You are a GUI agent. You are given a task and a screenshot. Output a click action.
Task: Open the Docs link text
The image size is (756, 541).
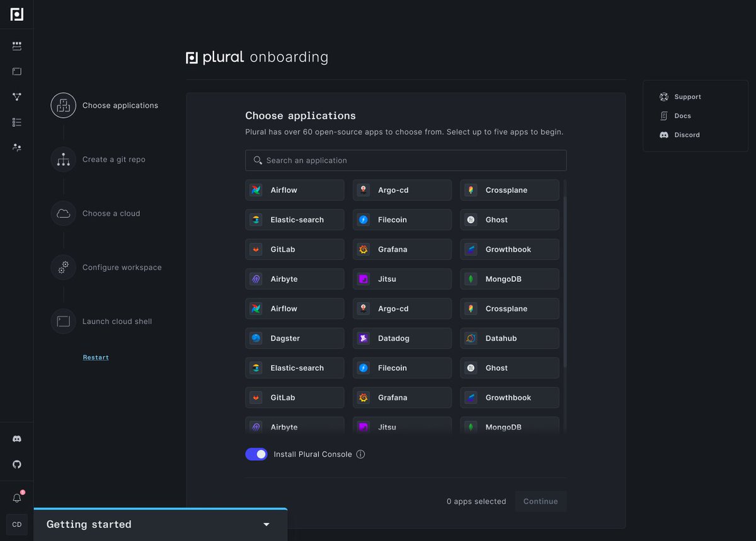point(682,116)
